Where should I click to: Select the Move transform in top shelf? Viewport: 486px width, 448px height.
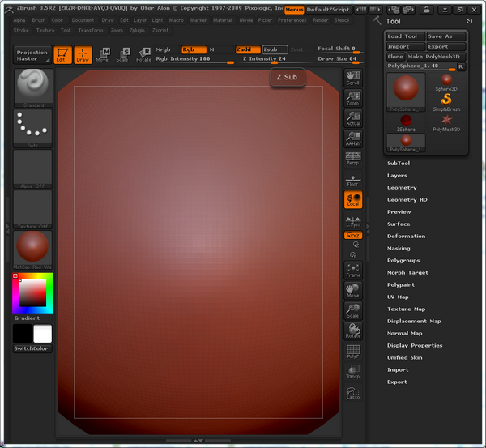pyautogui.click(x=103, y=55)
